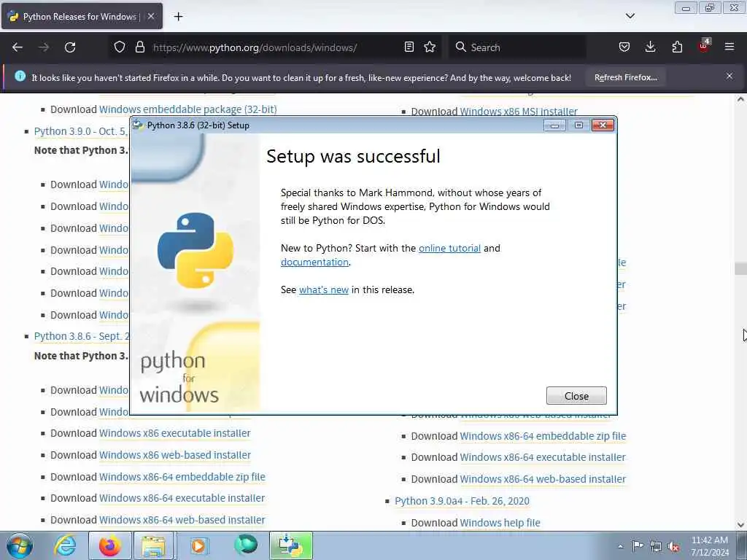Dismiss the refresh Firefox notification bar

pos(729,76)
